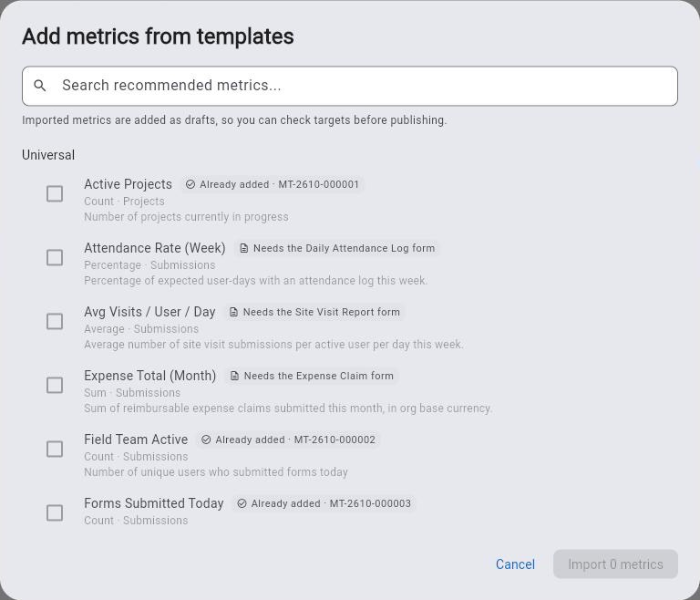The height and width of the screenshot is (600, 700).
Task: Click the site visit submissions average description
Action: 273,345
